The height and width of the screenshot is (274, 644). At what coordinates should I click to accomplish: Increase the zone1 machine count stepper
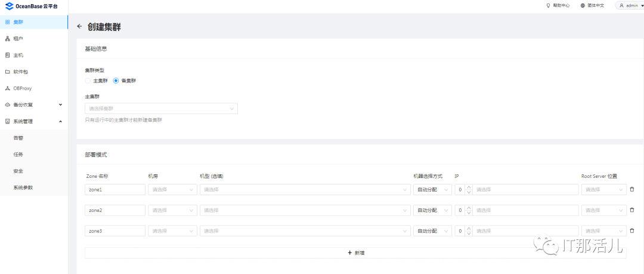469,187
